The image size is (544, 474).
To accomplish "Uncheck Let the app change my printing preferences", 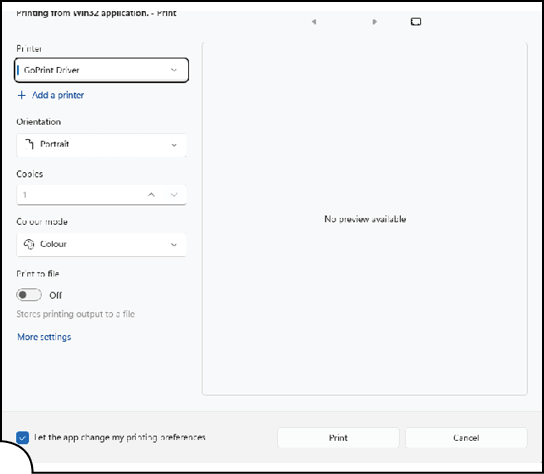I will point(23,438).
